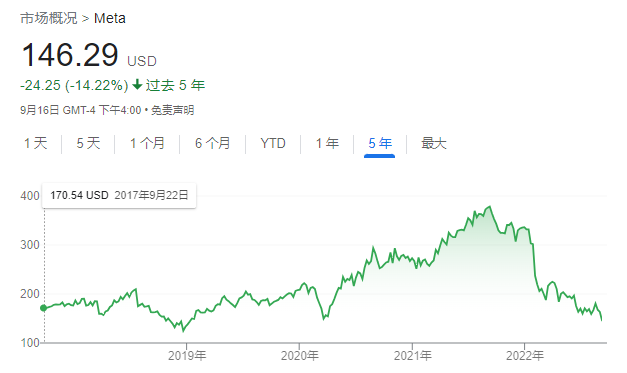Screen dimensions: 627x373
Task: Open the 市场概况 breadcrumb link
Action: [x=49, y=18]
